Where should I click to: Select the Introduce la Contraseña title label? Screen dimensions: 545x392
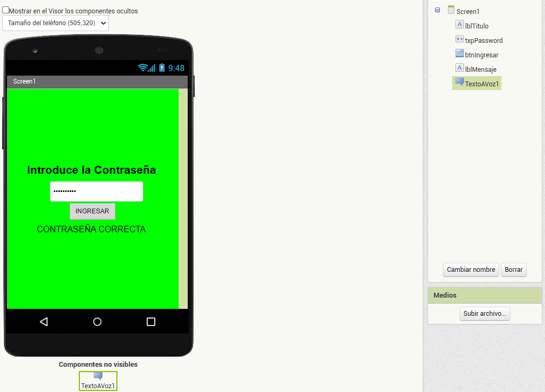click(92, 170)
